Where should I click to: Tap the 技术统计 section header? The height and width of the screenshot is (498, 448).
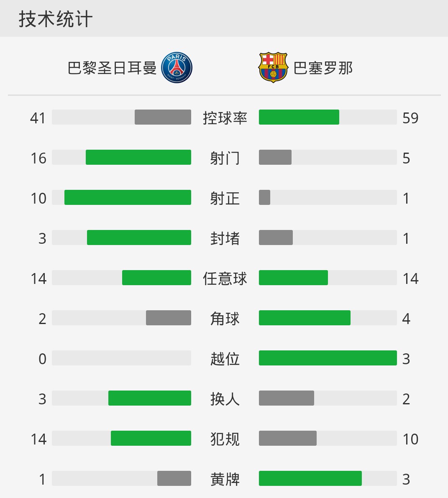coord(56,19)
